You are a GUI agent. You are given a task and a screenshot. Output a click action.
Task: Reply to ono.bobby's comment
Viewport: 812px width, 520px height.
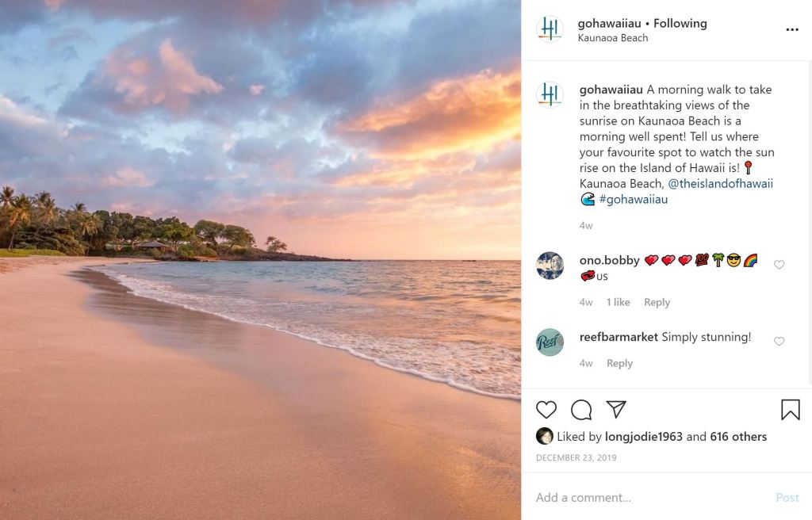[657, 302]
